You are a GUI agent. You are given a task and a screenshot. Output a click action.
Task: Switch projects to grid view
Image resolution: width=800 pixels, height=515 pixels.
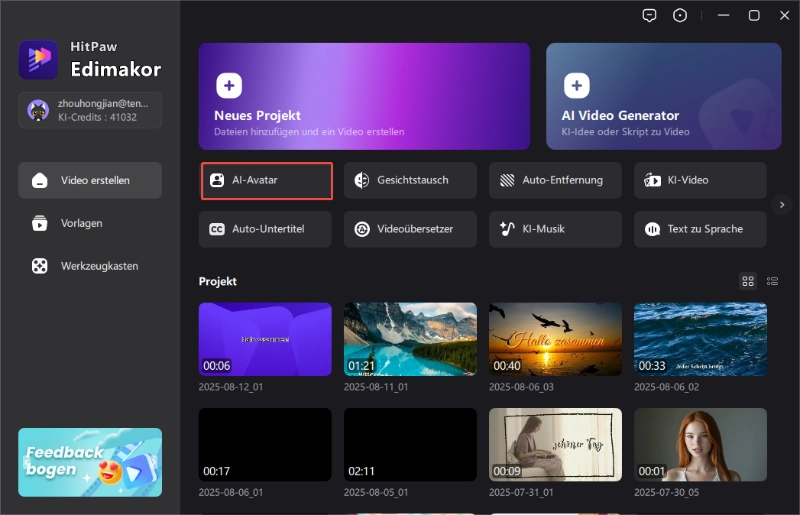pyautogui.click(x=748, y=282)
